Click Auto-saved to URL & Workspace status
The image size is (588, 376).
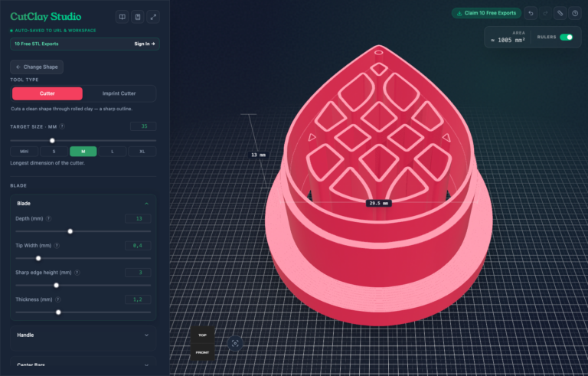(x=53, y=31)
